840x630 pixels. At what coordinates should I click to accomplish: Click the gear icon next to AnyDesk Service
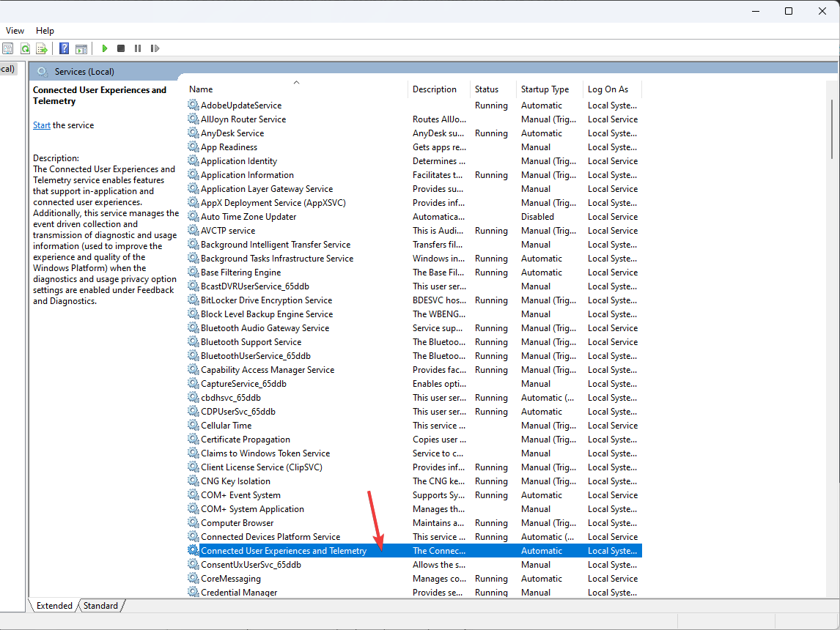(x=194, y=133)
